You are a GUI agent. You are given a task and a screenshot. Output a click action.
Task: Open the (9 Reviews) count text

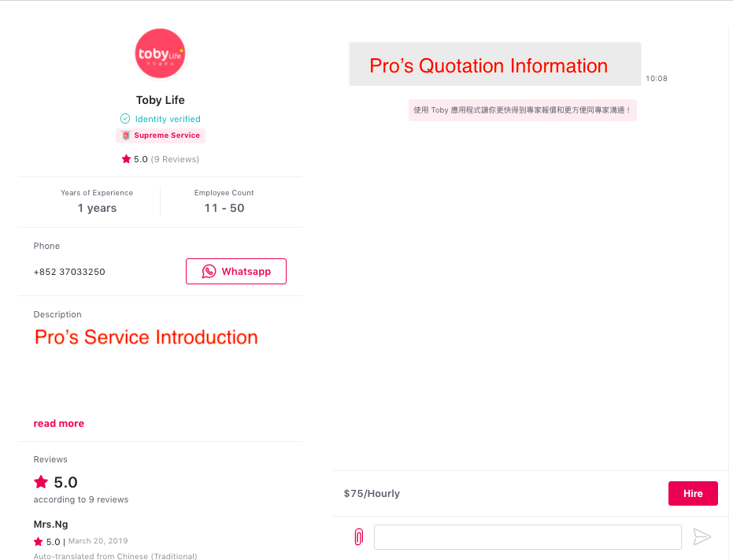point(175,159)
